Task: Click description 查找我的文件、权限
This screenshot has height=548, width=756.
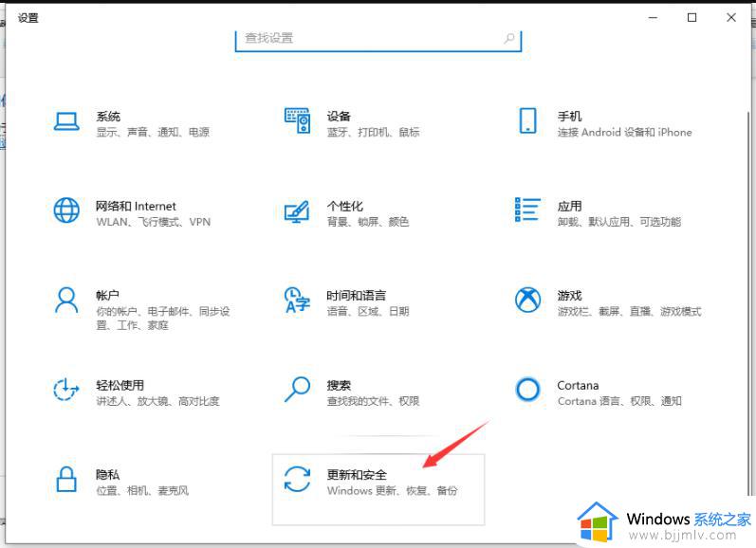Action: (373, 401)
